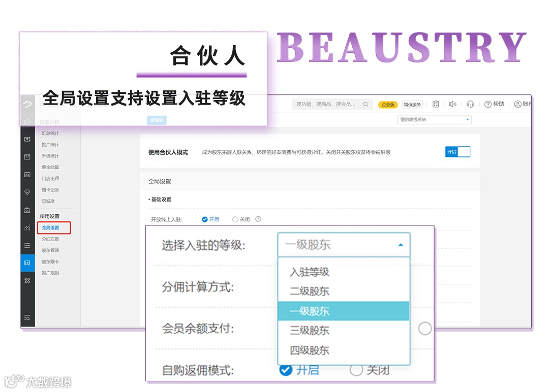Click the question mark beside 关闭 radio
Image resolution: width=549 pixels, height=392 pixels.
[258, 219]
